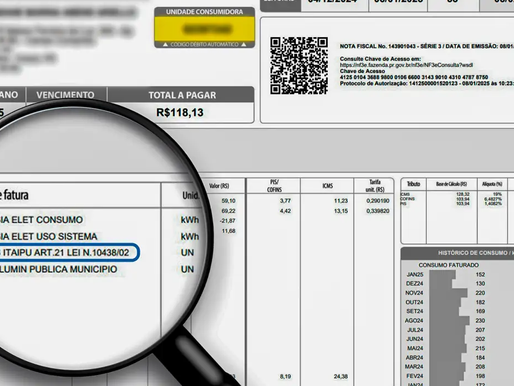Click the value '59,10'
This screenshot has height=386, width=514.
click(228, 201)
